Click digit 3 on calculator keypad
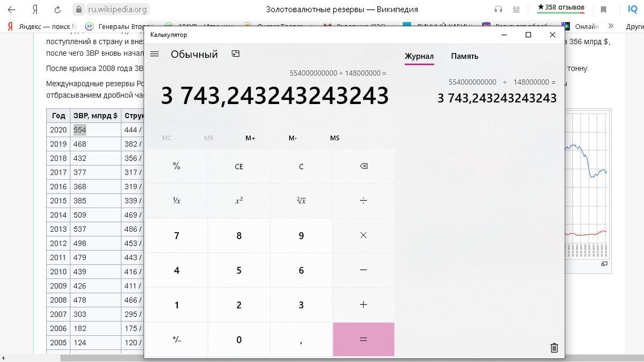 (301, 305)
